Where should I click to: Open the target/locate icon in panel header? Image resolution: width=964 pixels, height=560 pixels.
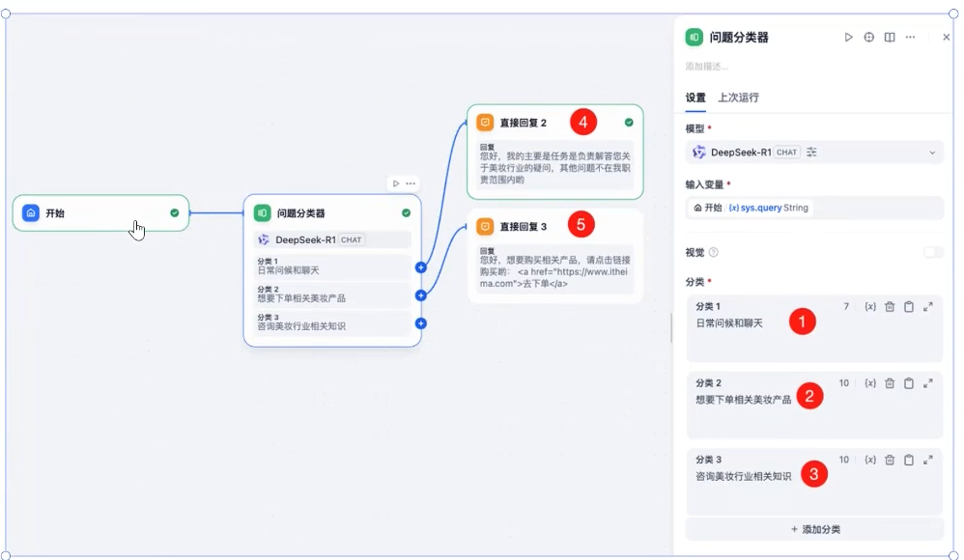point(868,38)
